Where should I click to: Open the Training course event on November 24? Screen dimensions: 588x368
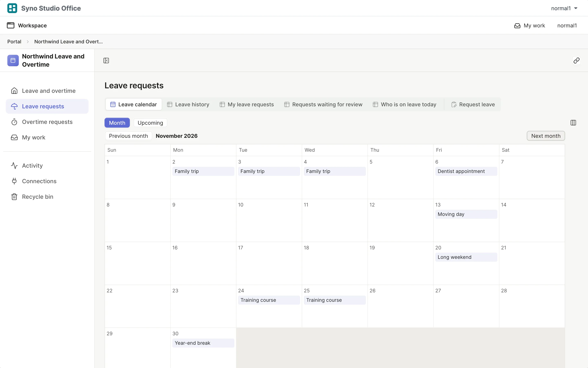(x=269, y=300)
